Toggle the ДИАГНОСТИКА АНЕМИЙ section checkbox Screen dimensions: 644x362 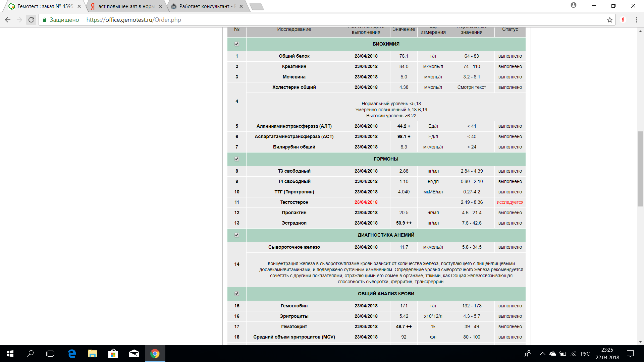pyautogui.click(x=236, y=235)
